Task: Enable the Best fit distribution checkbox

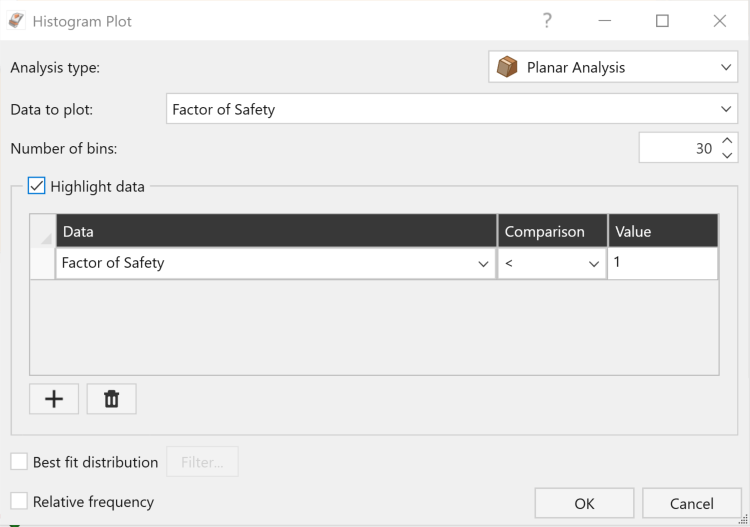Action: pos(19,461)
